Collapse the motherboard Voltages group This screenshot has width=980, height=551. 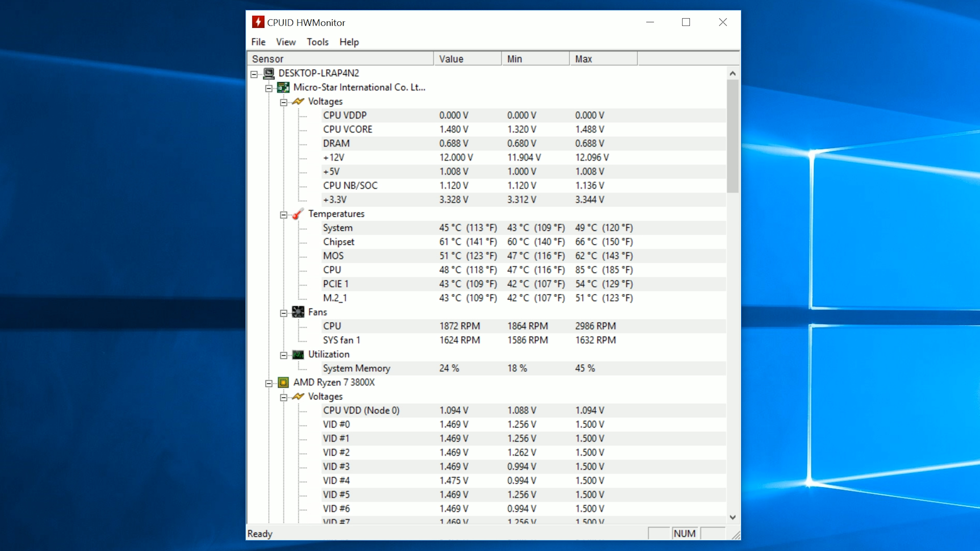coord(284,102)
